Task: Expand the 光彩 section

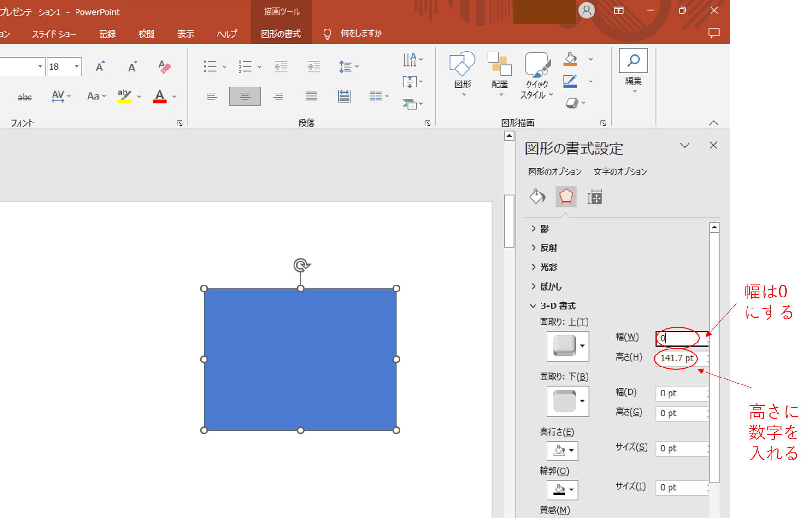Action: pos(544,268)
